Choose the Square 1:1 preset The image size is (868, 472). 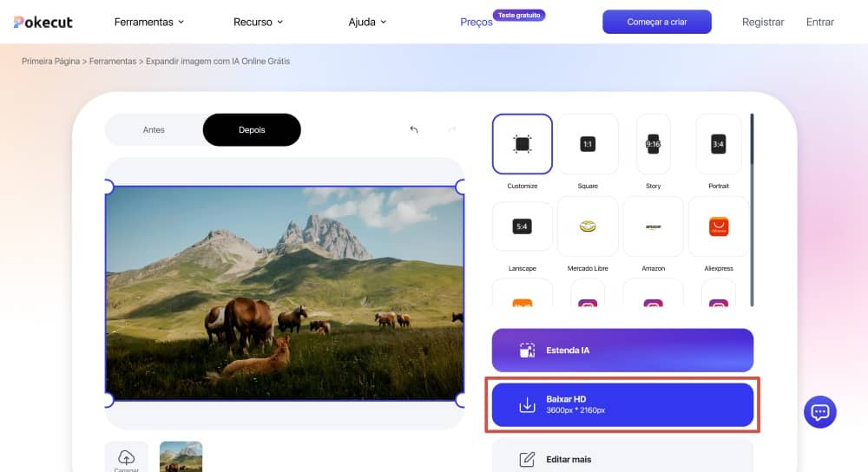tap(588, 144)
